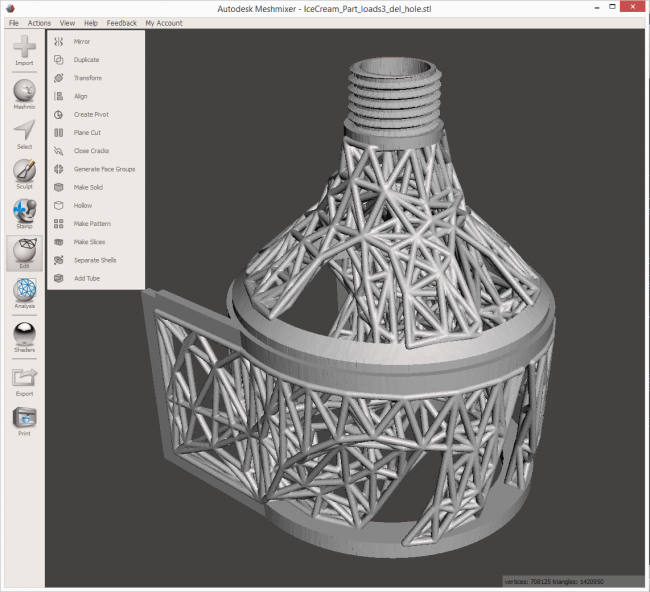The width and height of the screenshot is (650, 592).
Task: Click the Create Pivot icon
Action: (x=58, y=114)
